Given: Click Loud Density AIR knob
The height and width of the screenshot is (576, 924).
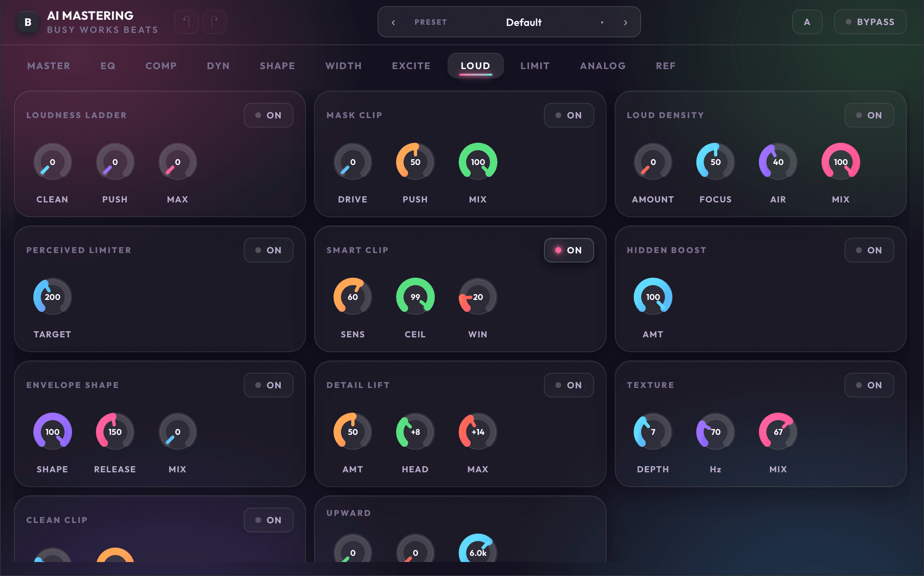Looking at the screenshot, I should pyautogui.click(x=778, y=162).
